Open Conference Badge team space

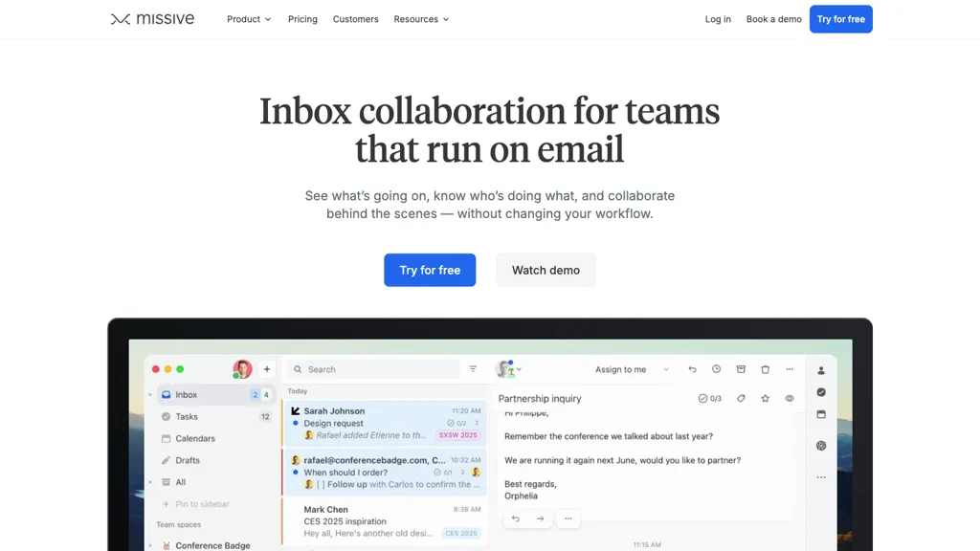[x=212, y=545]
